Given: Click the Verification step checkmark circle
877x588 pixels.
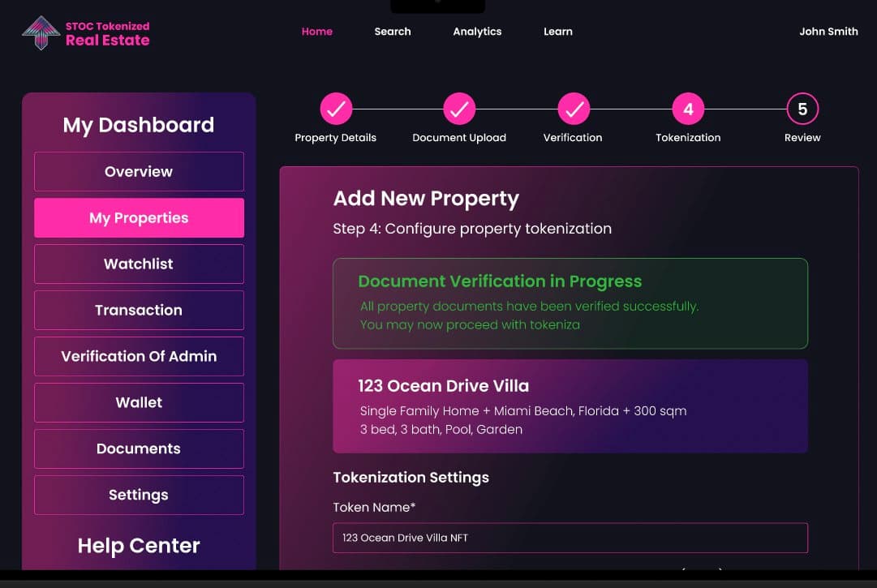Looking at the screenshot, I should tap(574, 109).
